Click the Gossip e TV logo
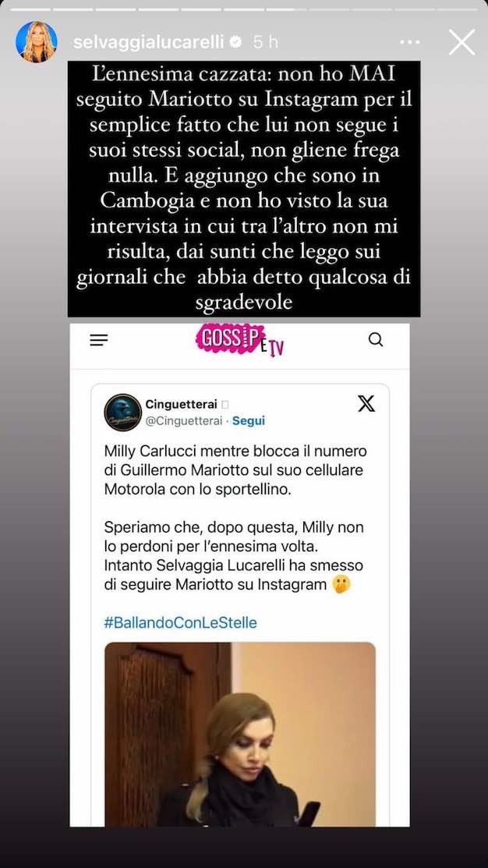The image size is (488, 868). [x=240, y=340]
